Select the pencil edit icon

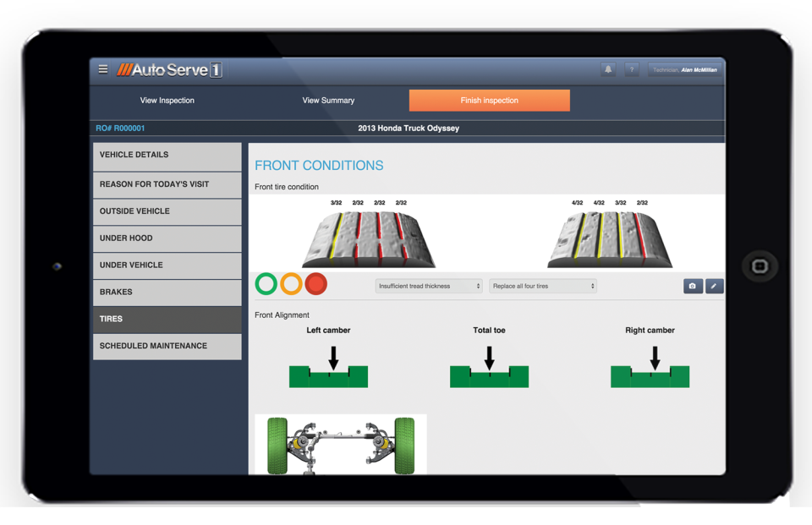(x=715, y=286)
